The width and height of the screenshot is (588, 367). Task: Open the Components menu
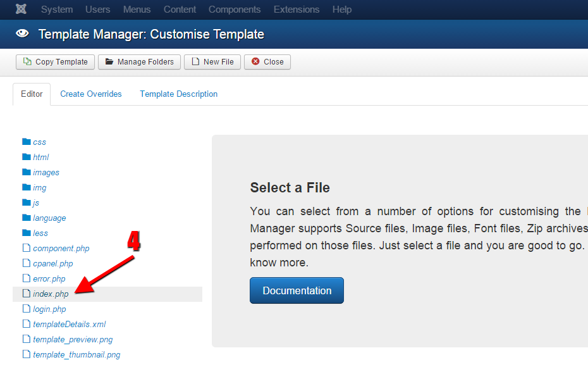[235, 9]
